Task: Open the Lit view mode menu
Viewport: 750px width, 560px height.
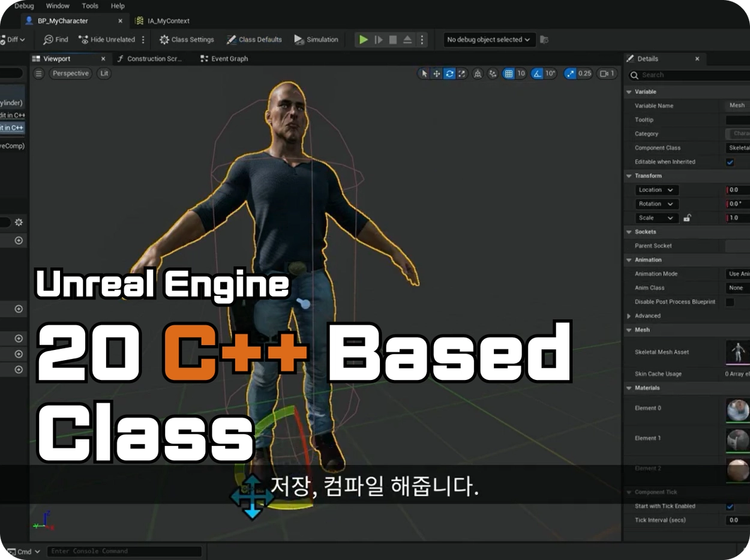Action: [104, 74]
